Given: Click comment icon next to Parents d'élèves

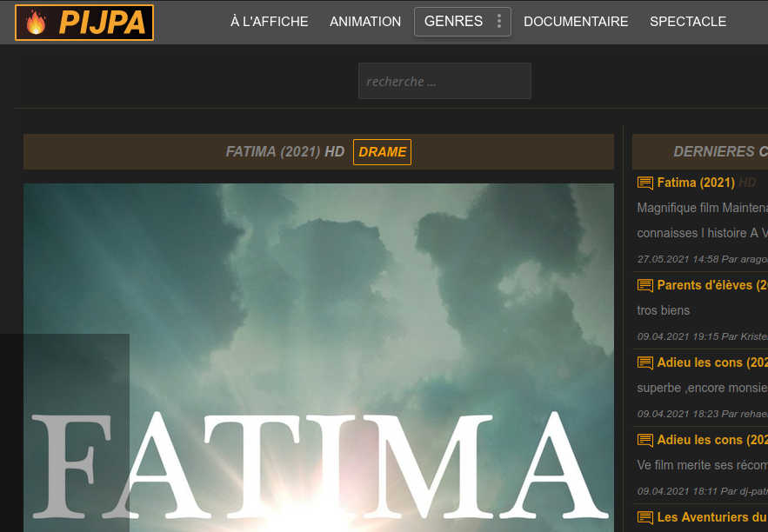Looking at the screenshot, I should 645,285.
